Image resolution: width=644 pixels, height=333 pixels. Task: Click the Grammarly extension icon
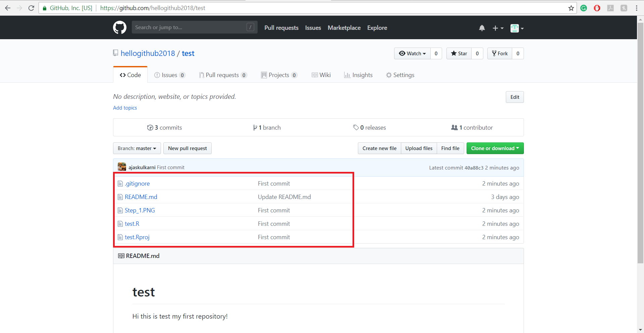[x=584, y=8]
